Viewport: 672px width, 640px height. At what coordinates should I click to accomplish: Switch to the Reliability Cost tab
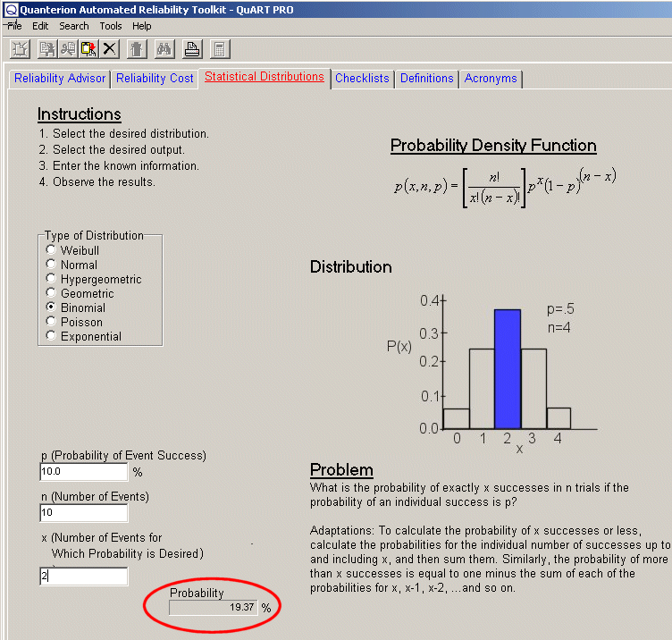click(155, 79)
